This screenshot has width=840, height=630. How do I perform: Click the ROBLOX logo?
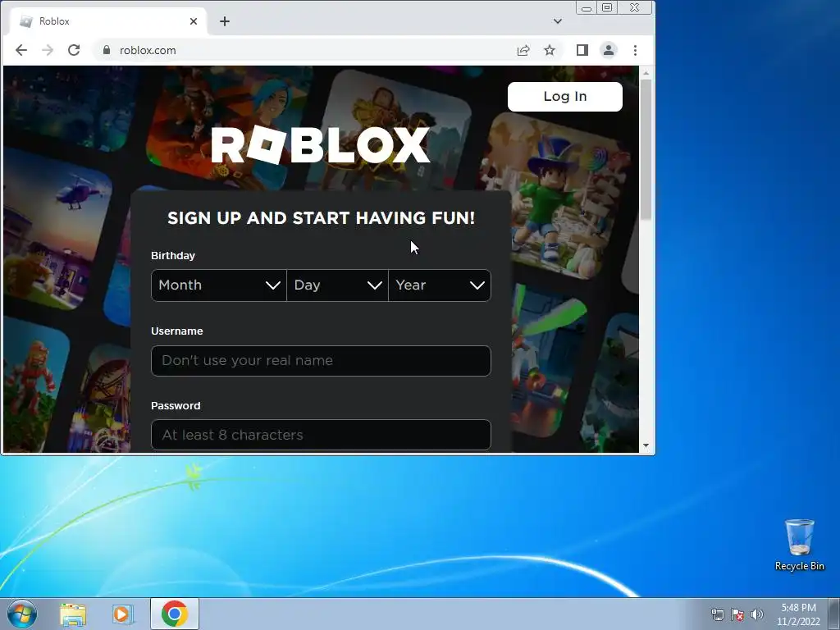pos(321,144)
